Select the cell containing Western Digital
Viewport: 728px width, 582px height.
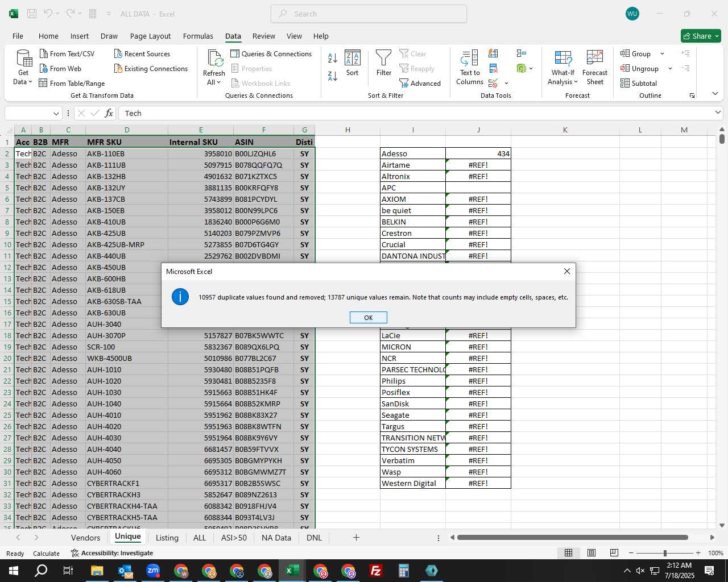[x=413, y=483]
